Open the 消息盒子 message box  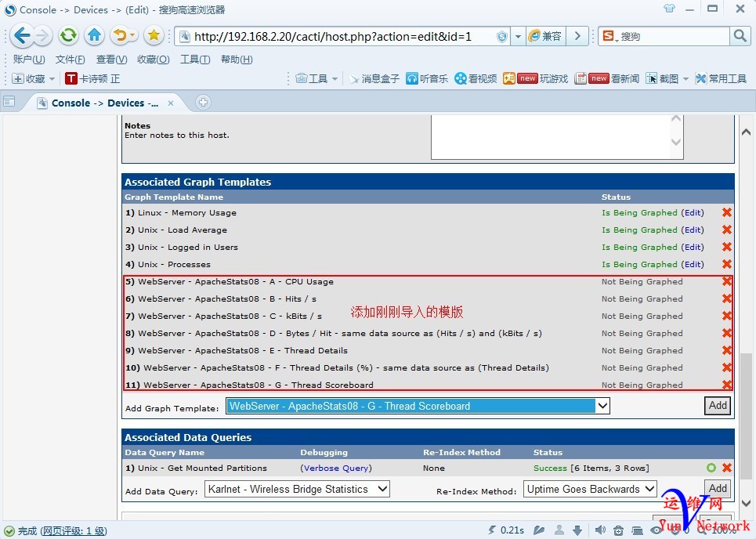click(x=374, y=78)
